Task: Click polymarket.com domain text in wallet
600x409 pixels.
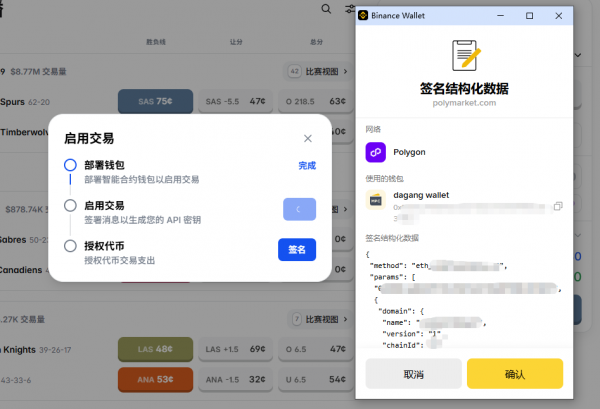Action: tap(464, 103)
